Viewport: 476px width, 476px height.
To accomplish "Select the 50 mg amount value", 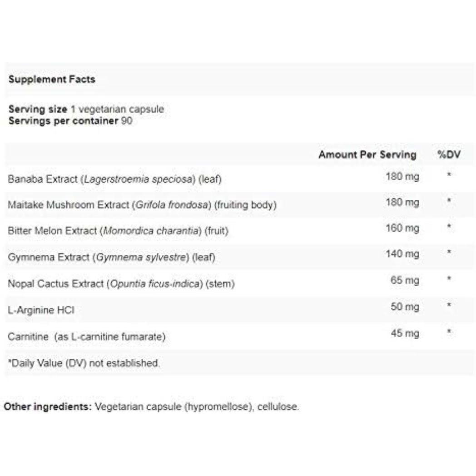I will pyautogui.click(x=405, y=307).
